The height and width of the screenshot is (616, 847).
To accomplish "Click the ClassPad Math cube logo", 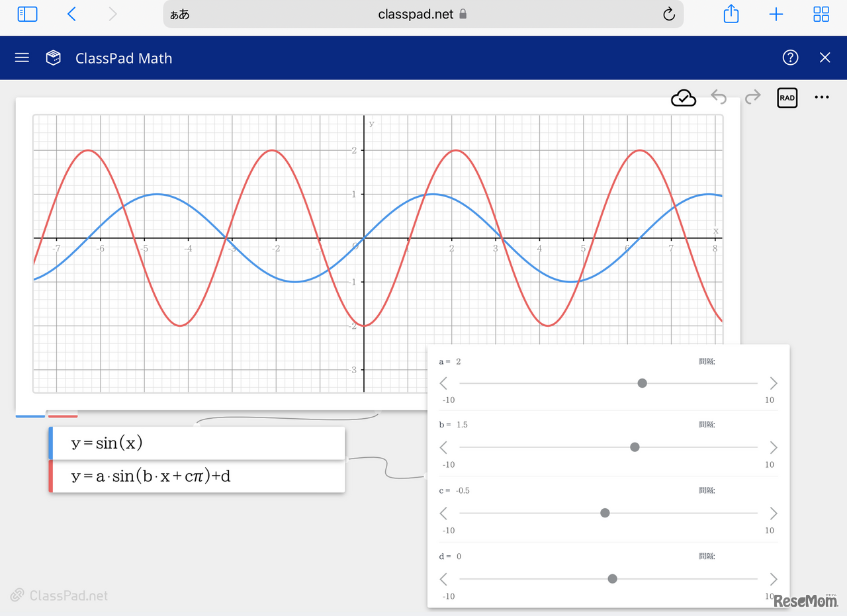I will click(54, 58).
